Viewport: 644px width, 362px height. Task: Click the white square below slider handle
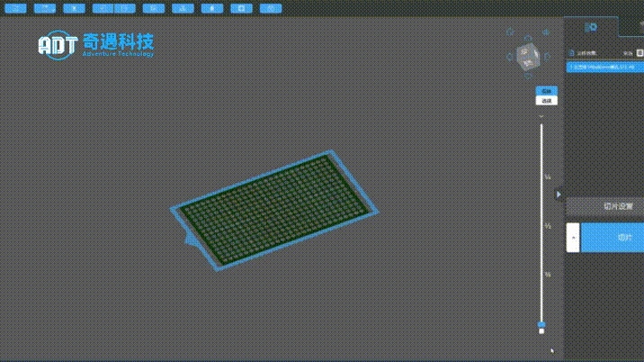click(541, 331)
